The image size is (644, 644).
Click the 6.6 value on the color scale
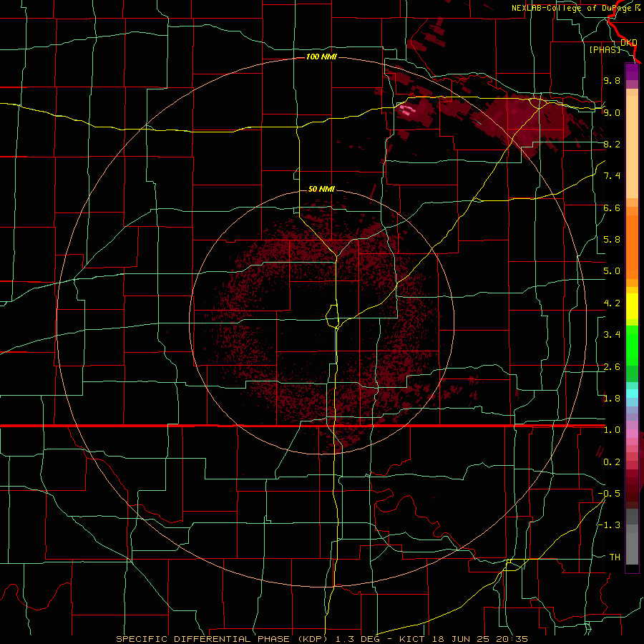[x=612, y=208]
